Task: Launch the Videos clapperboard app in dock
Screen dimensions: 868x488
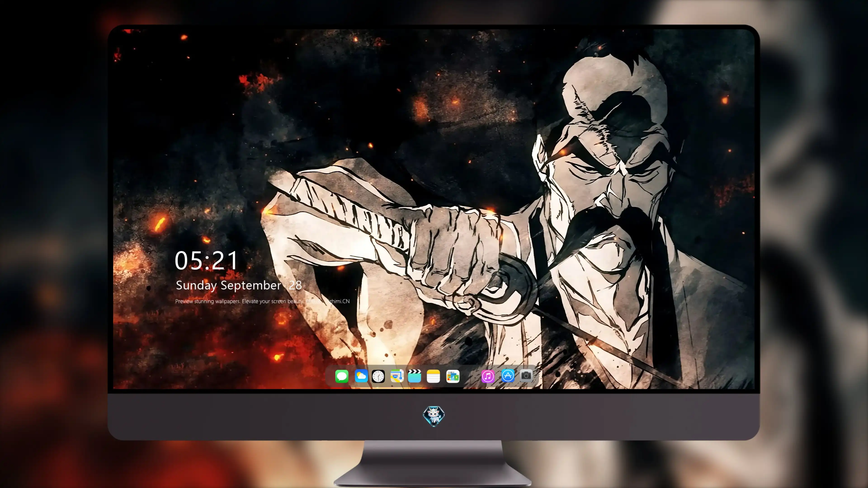Action: point(415,376)
